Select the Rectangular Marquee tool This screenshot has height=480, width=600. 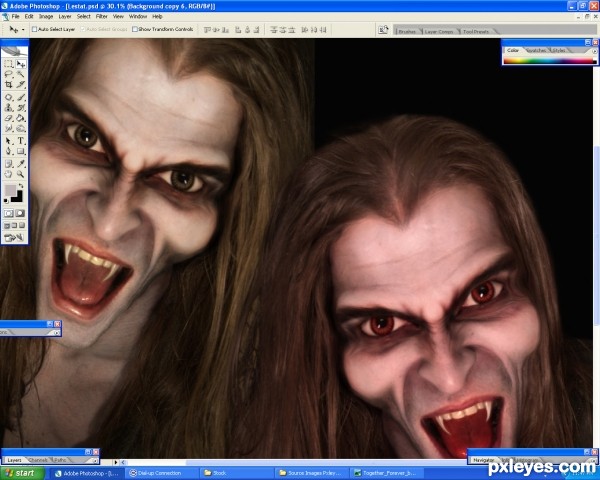click(x=8, y=64)
